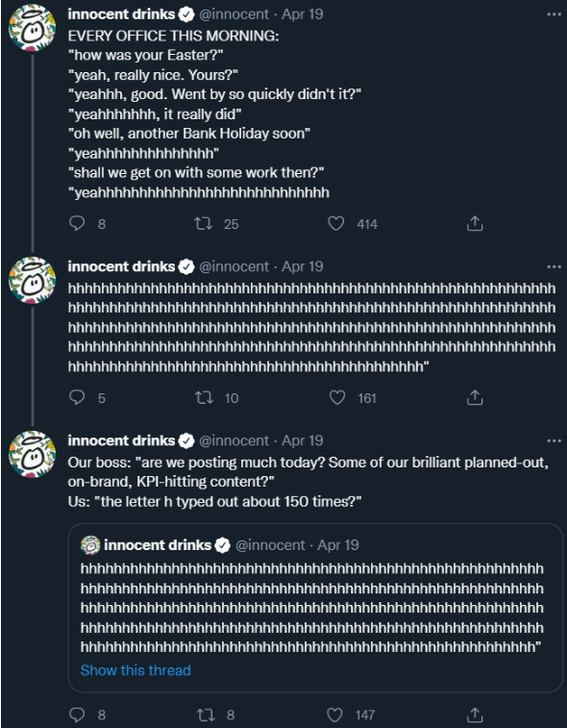This screenshot has height=728, width=567.
Task: Share the first tweet in thread
Action: (x=475, y=224)
